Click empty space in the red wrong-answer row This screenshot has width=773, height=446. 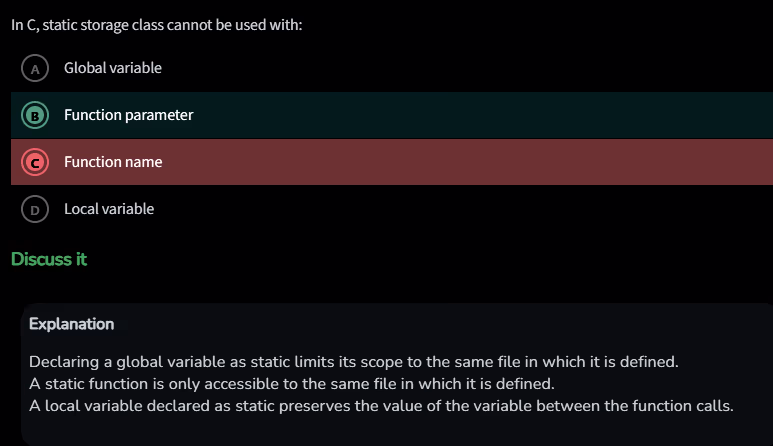click(480, 162)
